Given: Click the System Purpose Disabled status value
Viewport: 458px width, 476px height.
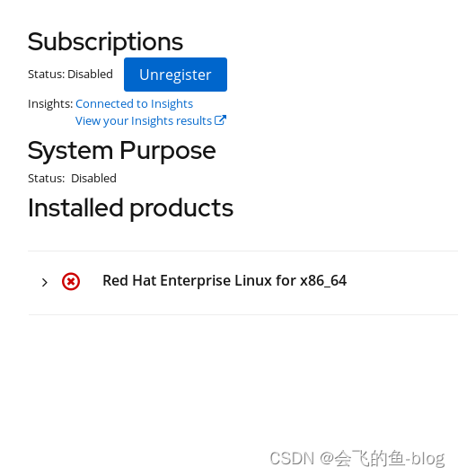Looking at the screenshot, I should pos(93,178).
